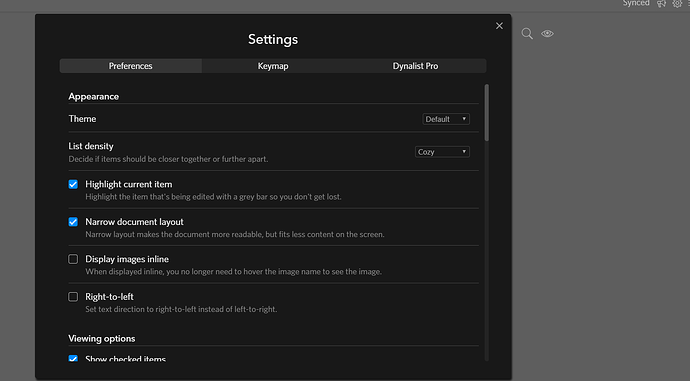This screenshot has width=690, height=381.
Task: Click the Synced status text
Action: pyautogui.click(x=636, y=3)
